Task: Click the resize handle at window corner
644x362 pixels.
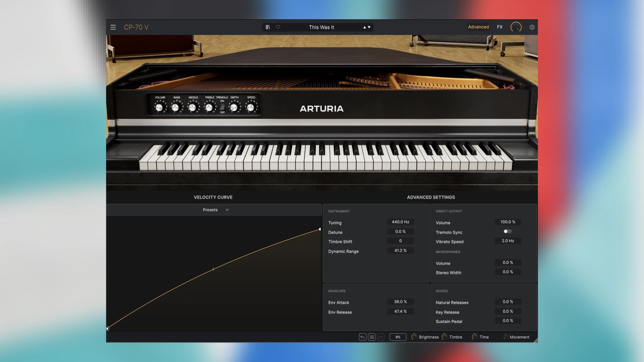Action: pos(536,340)
